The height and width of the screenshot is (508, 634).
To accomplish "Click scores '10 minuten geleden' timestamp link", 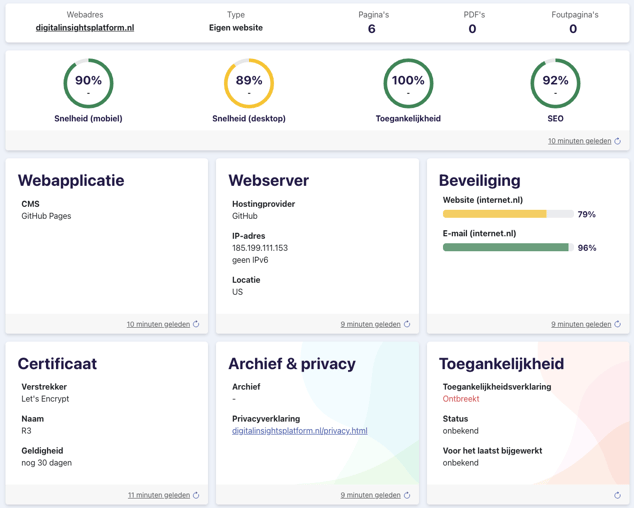I will pyautogui.click(x=579, y=141).
